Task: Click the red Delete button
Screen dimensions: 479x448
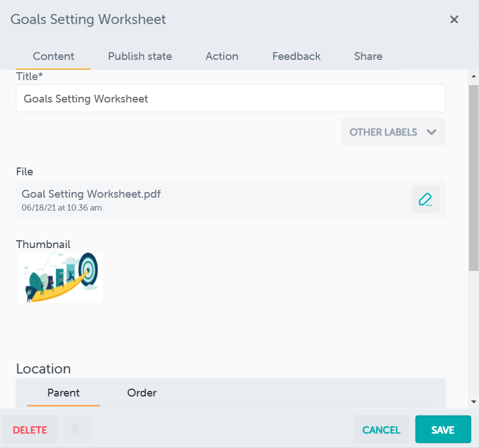Action: click(x=30, y=430)
